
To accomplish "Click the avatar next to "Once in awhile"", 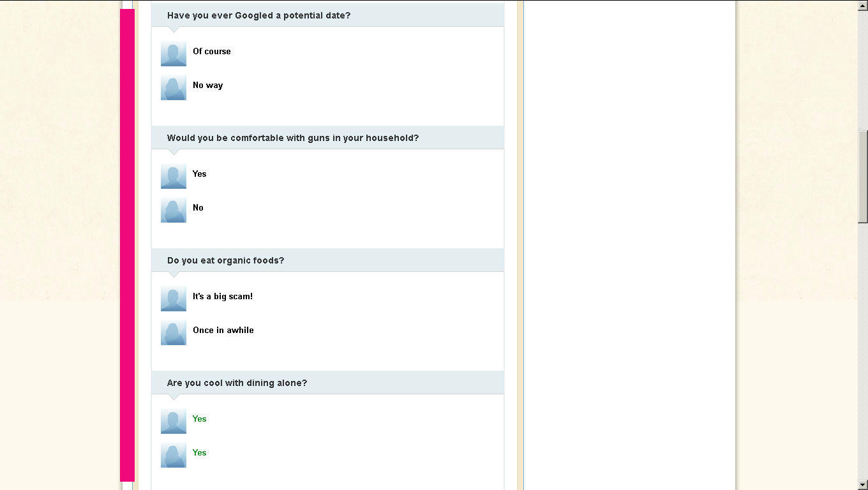I will click(174, 332).
